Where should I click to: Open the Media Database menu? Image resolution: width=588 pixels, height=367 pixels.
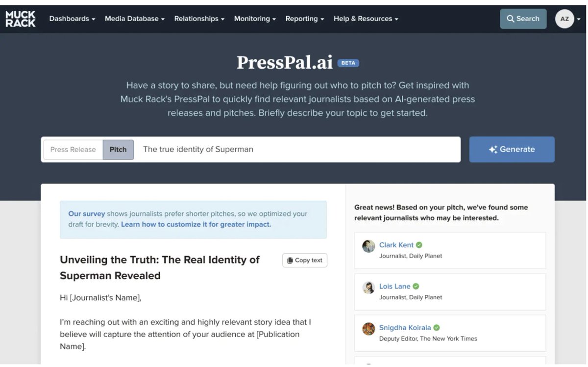[x=134, y=19]
